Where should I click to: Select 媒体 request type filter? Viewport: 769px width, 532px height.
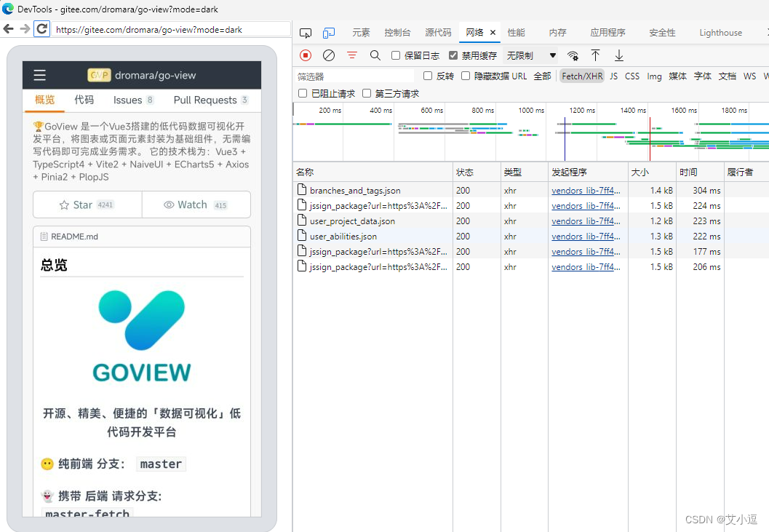pos(678,76)
